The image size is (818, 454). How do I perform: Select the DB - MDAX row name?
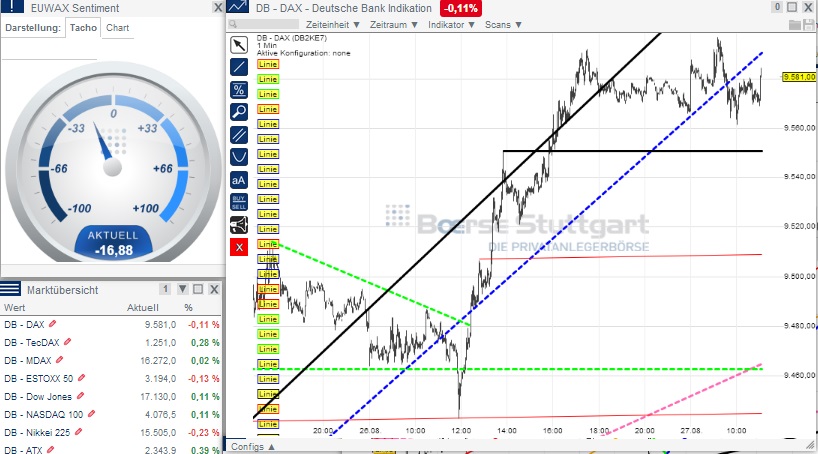point(28,361)
